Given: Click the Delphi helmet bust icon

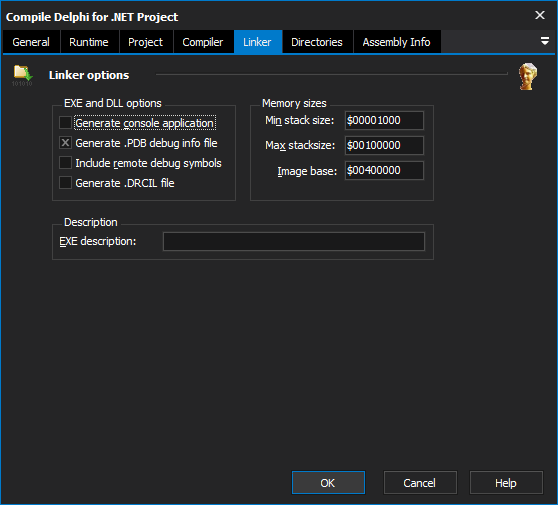Looking at the screenshot, I should pyautogui.click(x=528, y=76).
